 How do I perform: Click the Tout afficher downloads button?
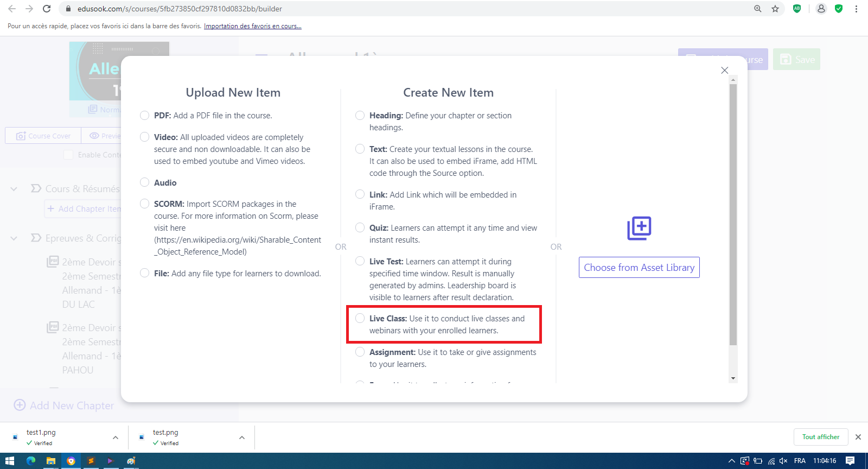click(x=820, y=437)
